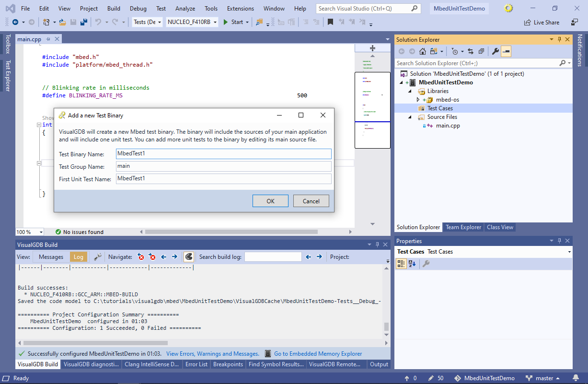Find next match in build log search
Screen dimensions: 588x384
pyautogui.click(x=319, y=257)
